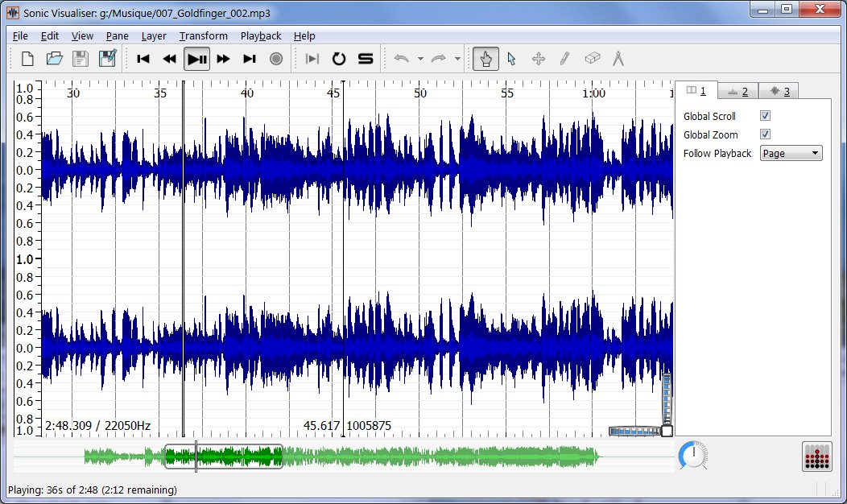
Task: Save the session with the floppy disk icon
Action: 81,58
